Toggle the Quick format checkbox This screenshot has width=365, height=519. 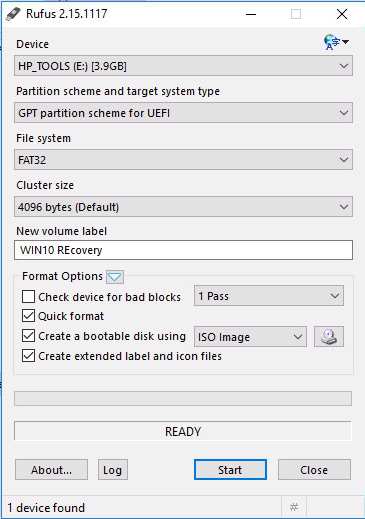[x=28, y=316]
